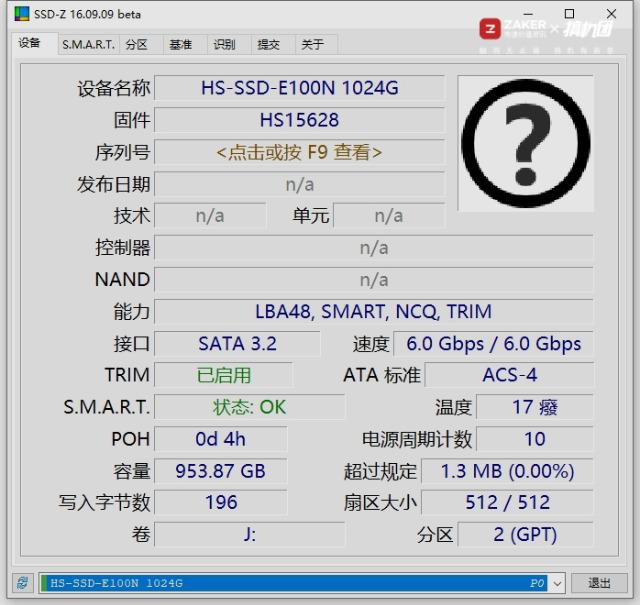Click bytes written value 196
The height and width of the screenshot is (605, 640).
click(220, 503)
